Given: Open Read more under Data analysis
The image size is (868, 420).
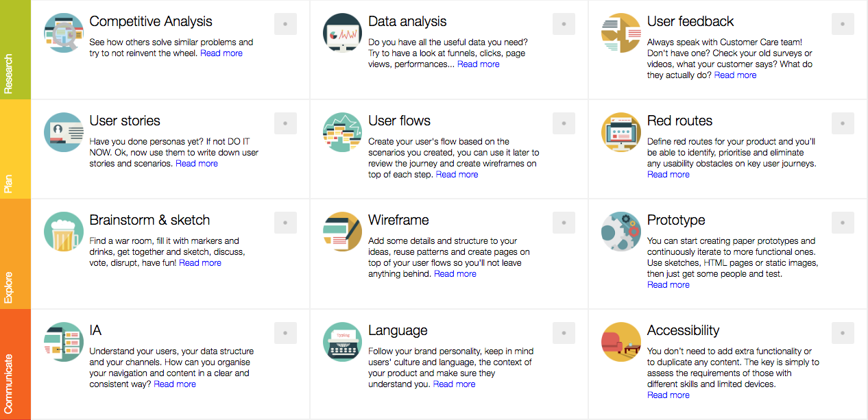Looking at the screenshot, I should point(478,64).
